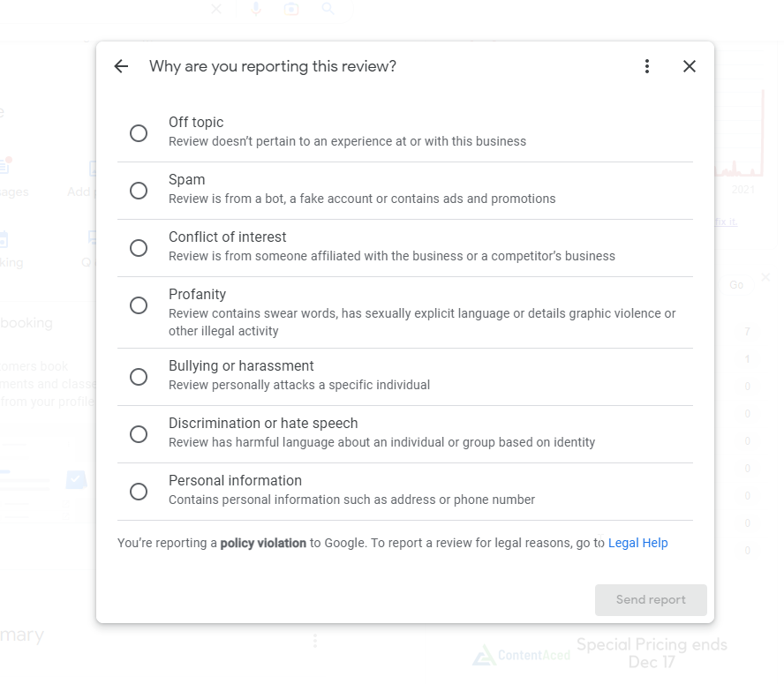Click the ContentAced logo at bottom

click(522, 655)
